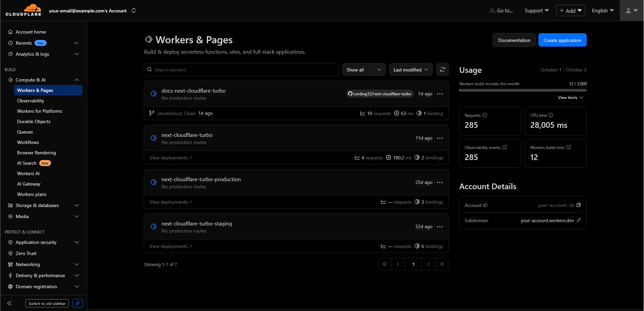The image size is (644, 311).
Task: Select page 1 in pagination
Action: pyautogui.click(x=413, y=264)
